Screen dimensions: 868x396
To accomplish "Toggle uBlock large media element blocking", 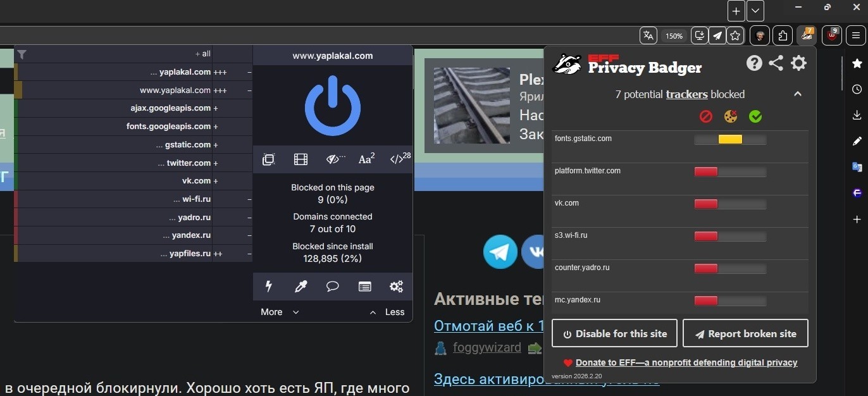I will pyautogui.click(x=301, y=159).
